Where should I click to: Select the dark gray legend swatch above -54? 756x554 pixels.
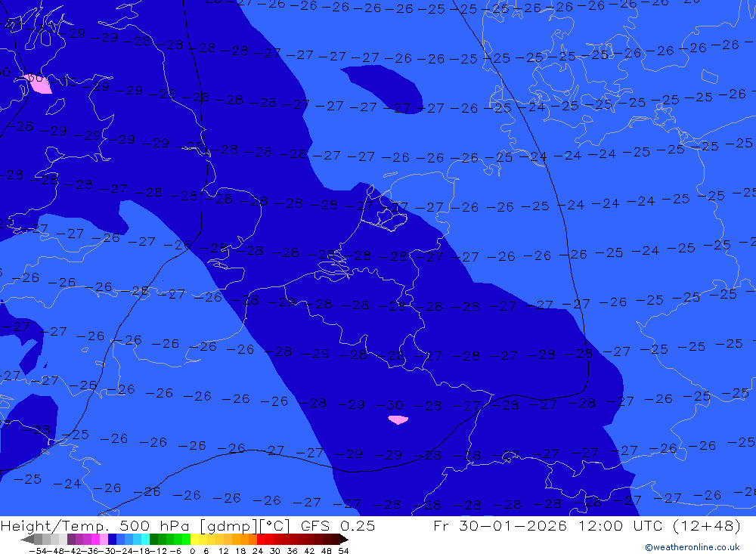pos(38,540)
